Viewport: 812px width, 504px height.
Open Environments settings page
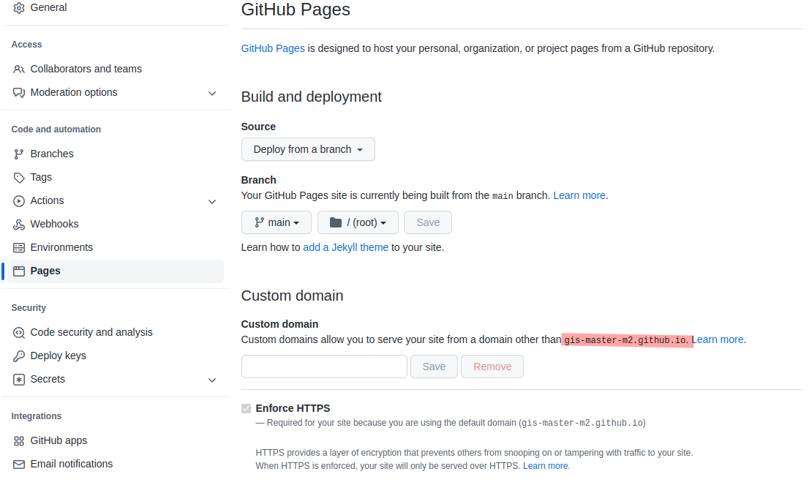61,247
